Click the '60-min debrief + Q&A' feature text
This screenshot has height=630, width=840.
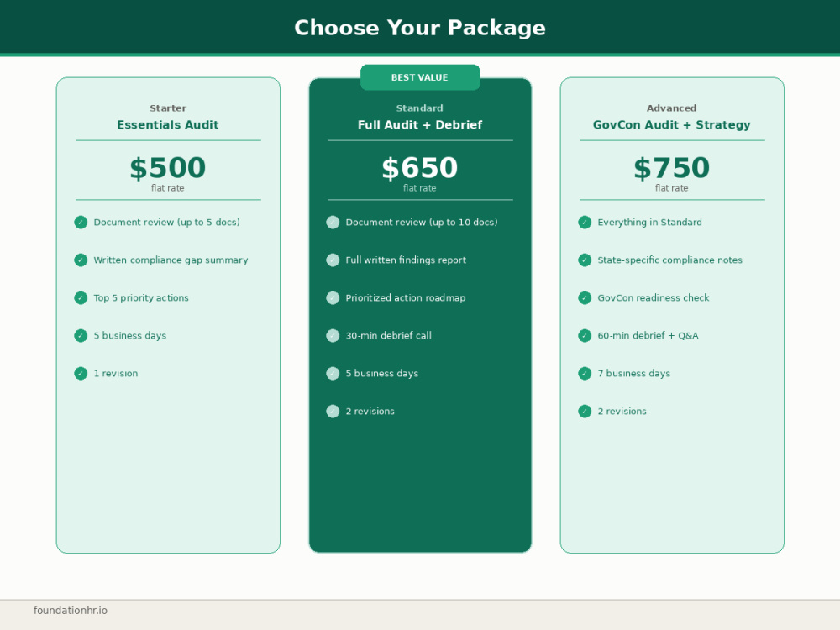648,335
